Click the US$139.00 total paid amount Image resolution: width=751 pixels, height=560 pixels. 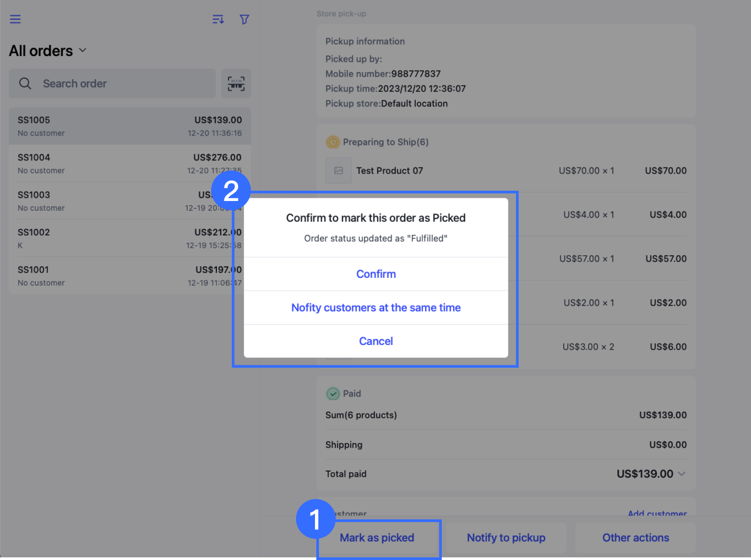[645, 474]
